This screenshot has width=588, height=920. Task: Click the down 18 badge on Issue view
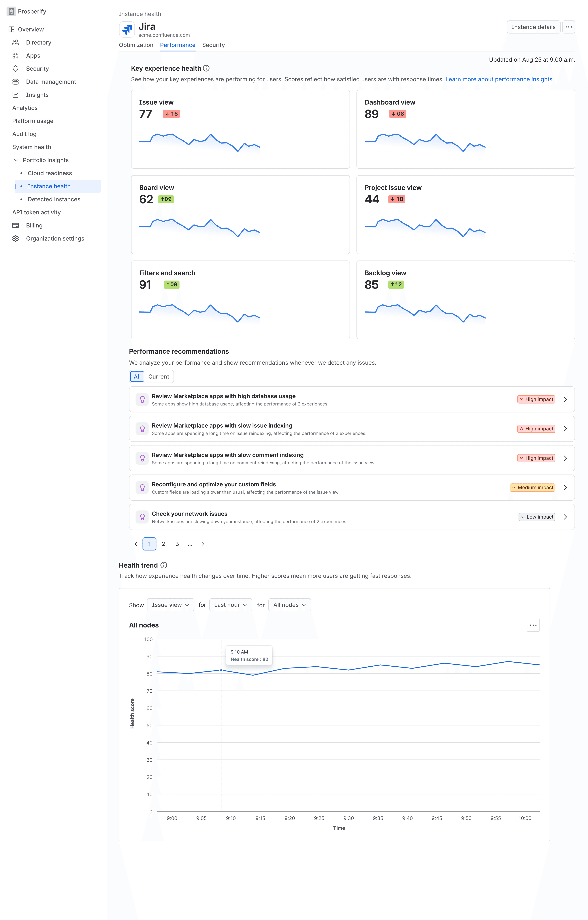tap(171, 114)
